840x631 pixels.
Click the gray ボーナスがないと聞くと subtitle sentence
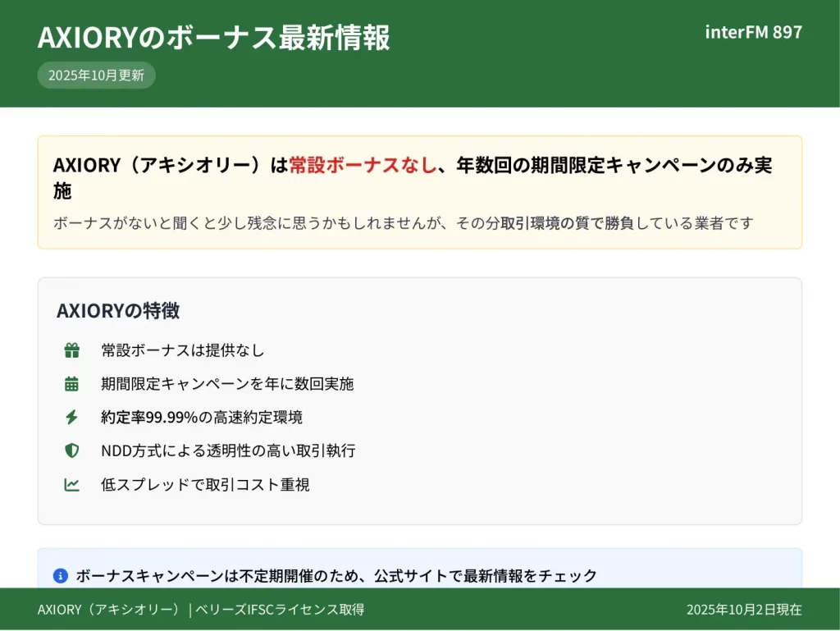[403, 223]
